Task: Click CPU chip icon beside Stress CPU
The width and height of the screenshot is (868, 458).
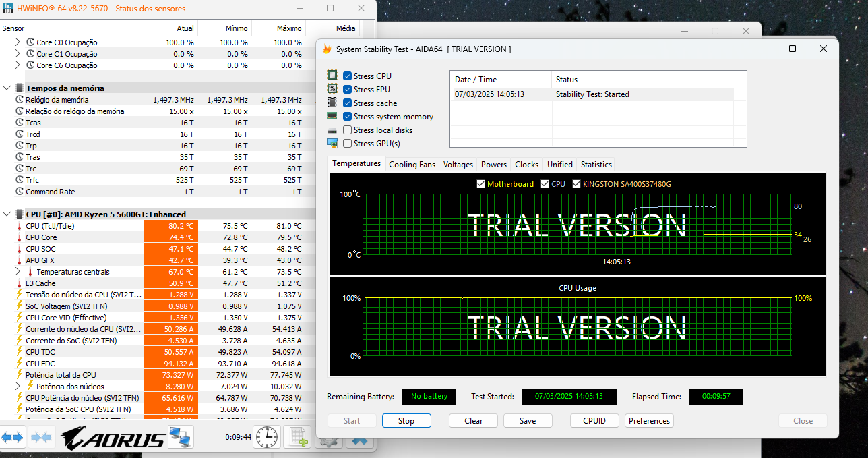Action: click(332, 76)
